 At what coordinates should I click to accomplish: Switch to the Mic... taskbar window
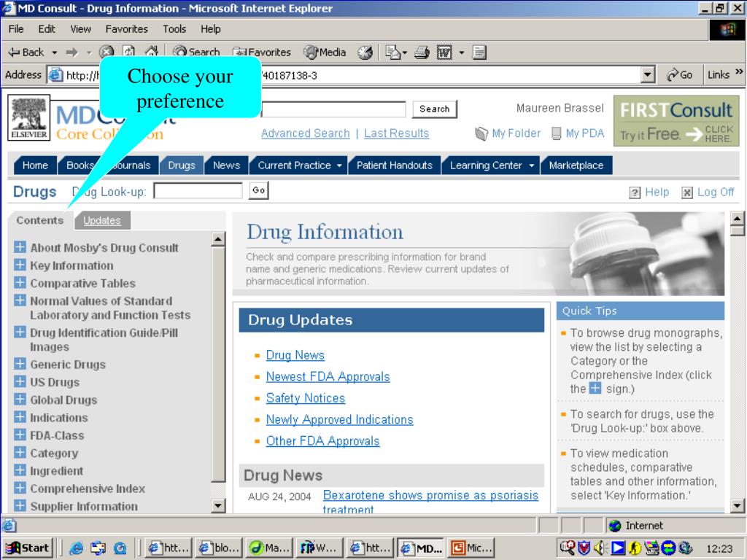click(x=471, y=548)
